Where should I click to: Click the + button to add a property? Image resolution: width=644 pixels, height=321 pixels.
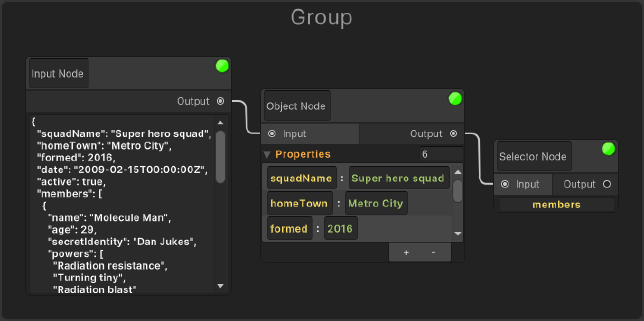pyautogui.click(x=406, y=253)
